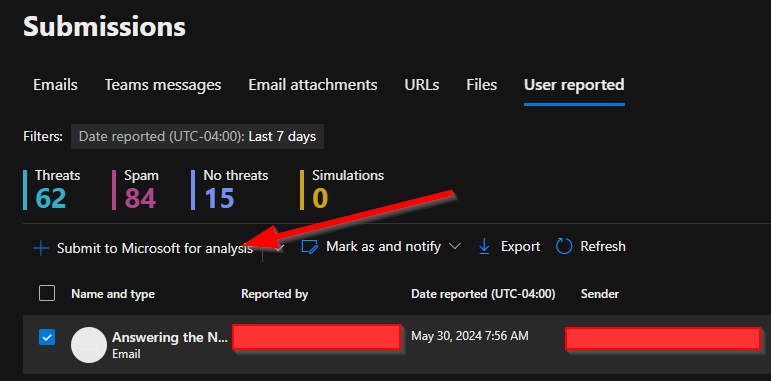Switch to the Teams messages tab

pos(163,85)
